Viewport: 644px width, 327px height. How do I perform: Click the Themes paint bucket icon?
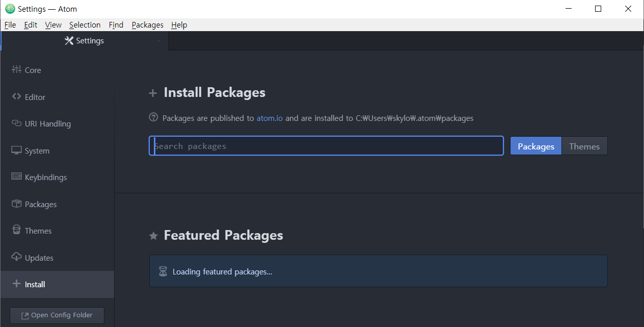[x=16, y=230]
